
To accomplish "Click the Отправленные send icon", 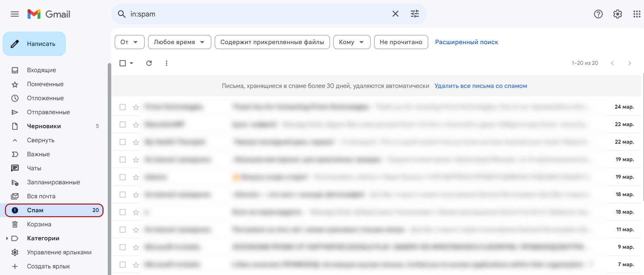I will tap(15, 112).
